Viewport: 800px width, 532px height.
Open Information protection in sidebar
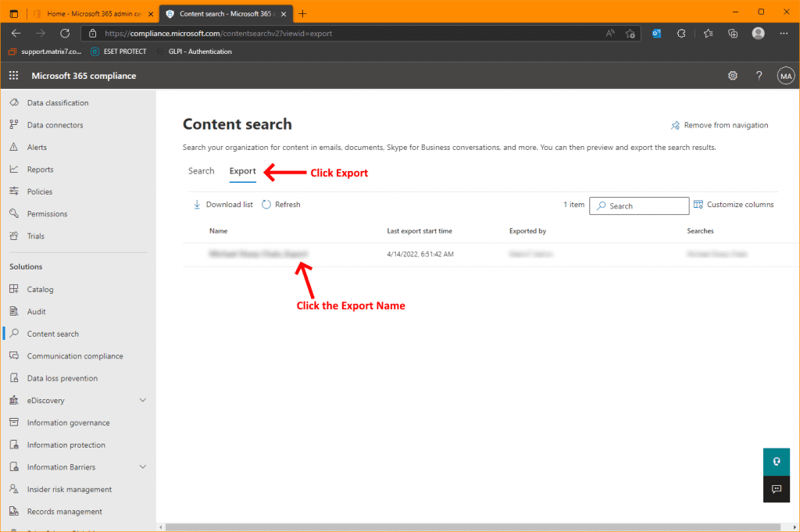click(66, 445)
